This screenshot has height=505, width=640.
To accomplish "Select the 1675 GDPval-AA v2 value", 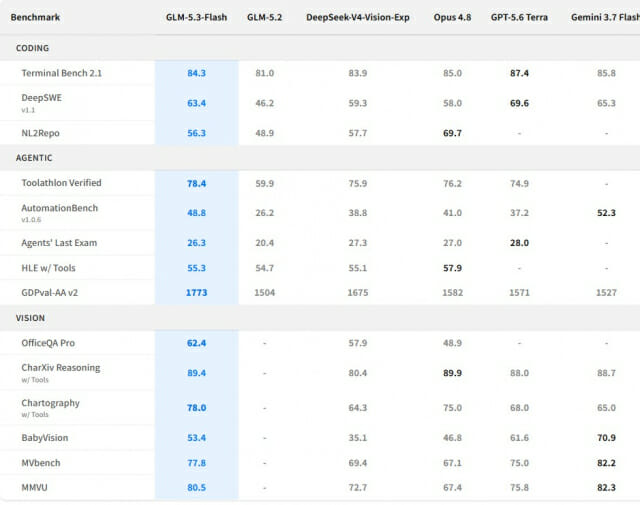I will pyautogui.click(x=358, y=293).
